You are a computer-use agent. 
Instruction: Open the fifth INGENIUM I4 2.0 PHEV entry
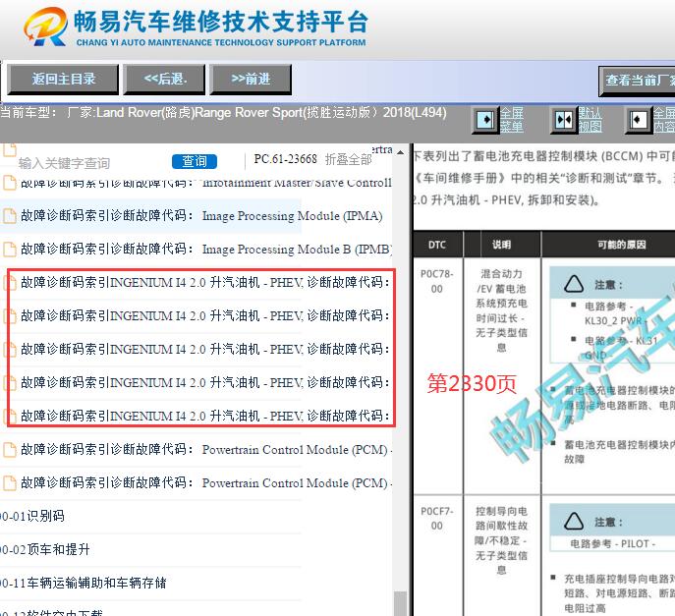(x=205, y=416)
